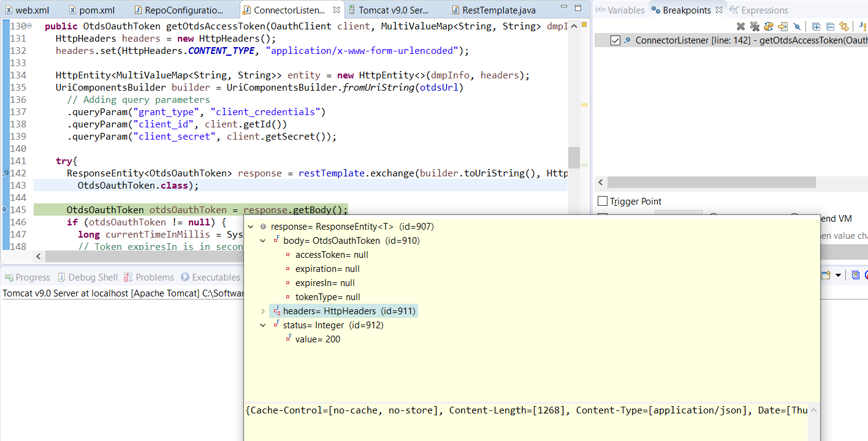Screen dimensions: 868x441
Task: Remove all breakpoints using the double-X icon
Action: click(x=755, y=26)
